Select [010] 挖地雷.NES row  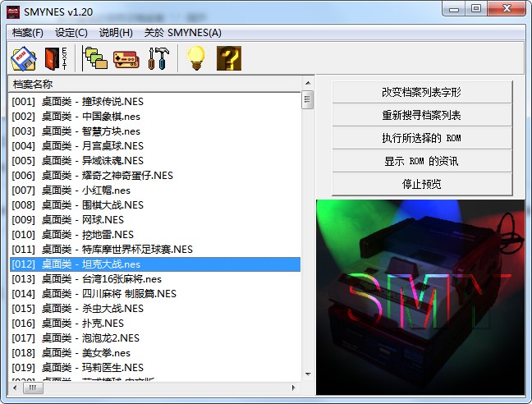(155, 234)
